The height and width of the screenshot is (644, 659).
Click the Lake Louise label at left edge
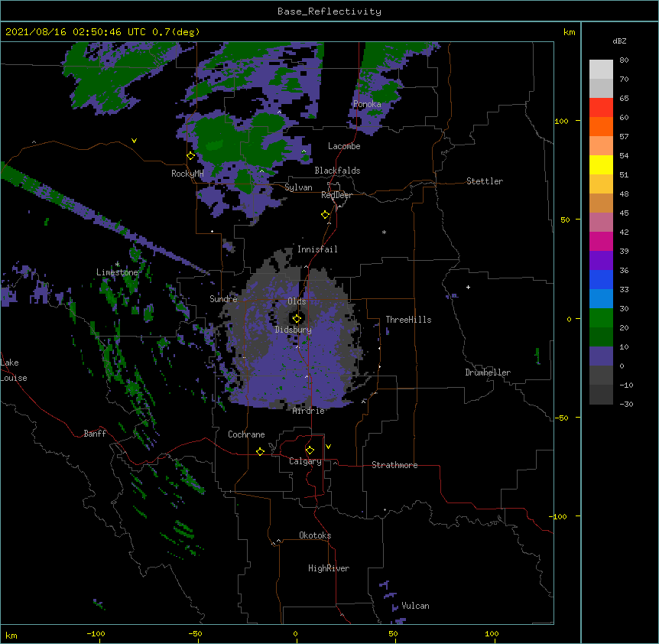pyautogui.click(x=14, y=370)
